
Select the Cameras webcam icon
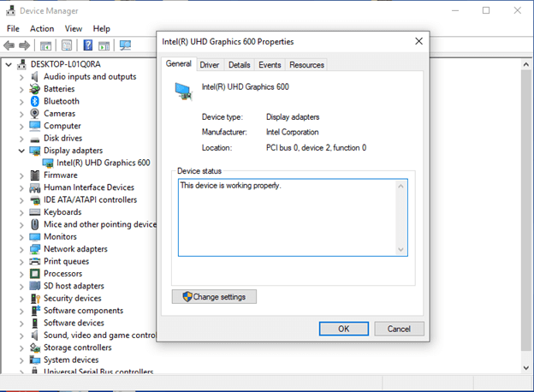pyautogui.click(x=34, y=114)
